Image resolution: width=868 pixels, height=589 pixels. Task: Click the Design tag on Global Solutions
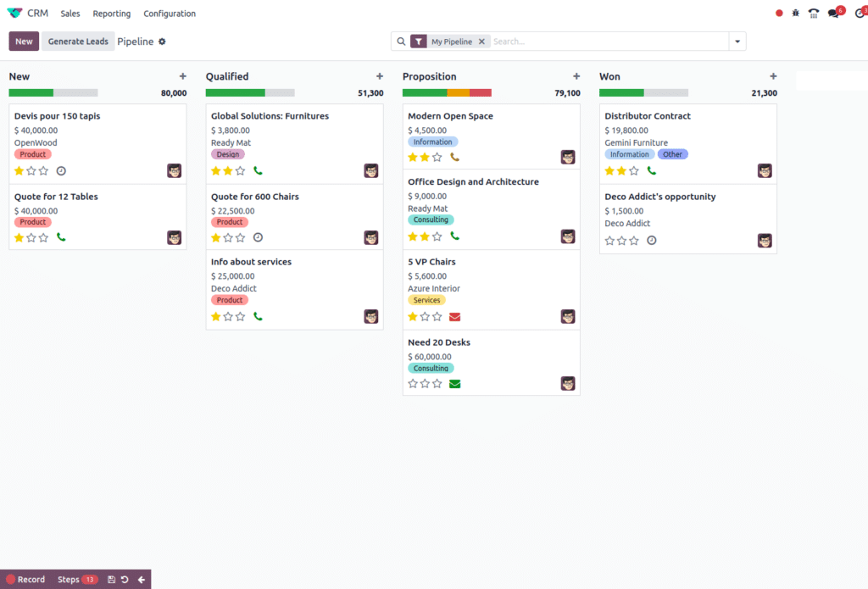pos(227,154)
